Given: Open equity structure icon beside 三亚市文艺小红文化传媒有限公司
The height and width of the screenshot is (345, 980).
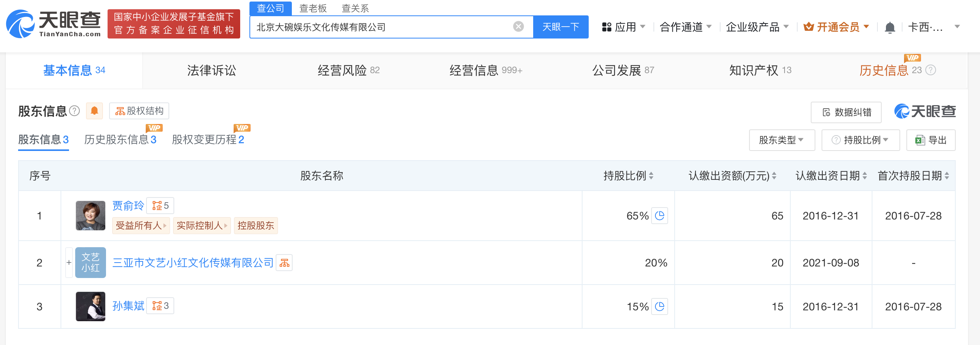Looking at the screenshot, I should coord(284,263).
